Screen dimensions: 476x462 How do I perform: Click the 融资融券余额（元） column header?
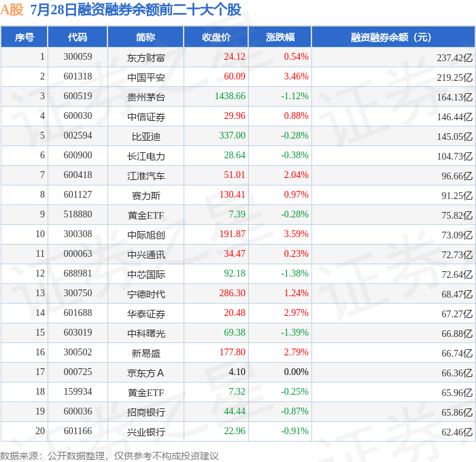pos(393,37)
